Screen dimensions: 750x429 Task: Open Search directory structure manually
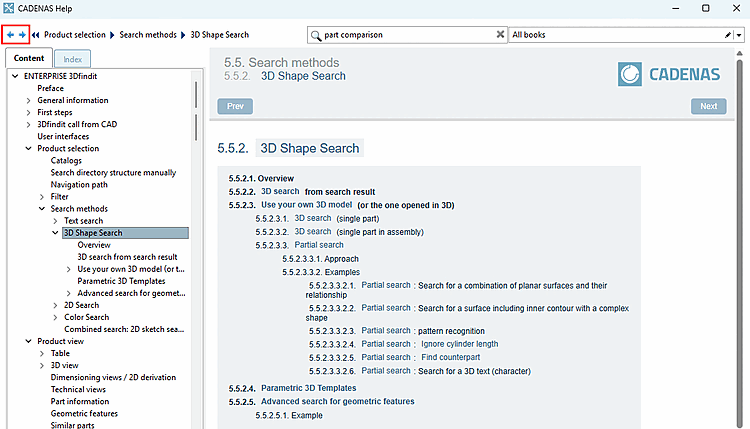click(113, 173)
